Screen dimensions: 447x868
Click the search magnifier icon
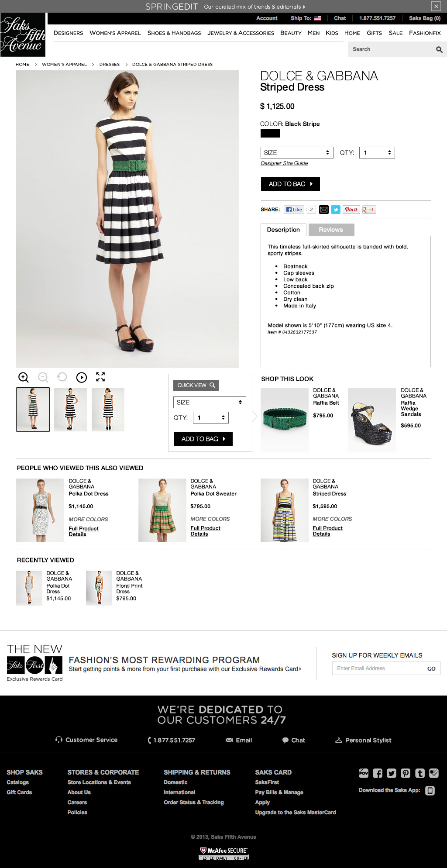tap(439, 49)
